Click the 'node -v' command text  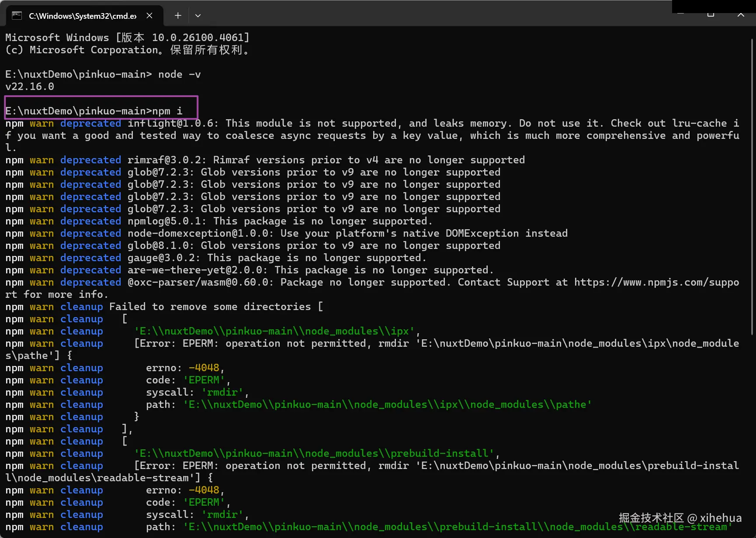pos(179,74)
